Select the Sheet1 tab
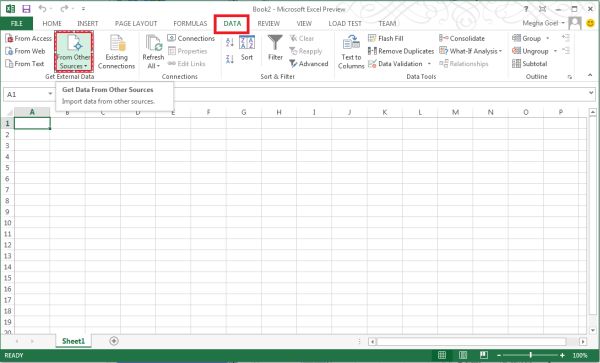This screenshot has height=363, width=600. pos(73,341)
